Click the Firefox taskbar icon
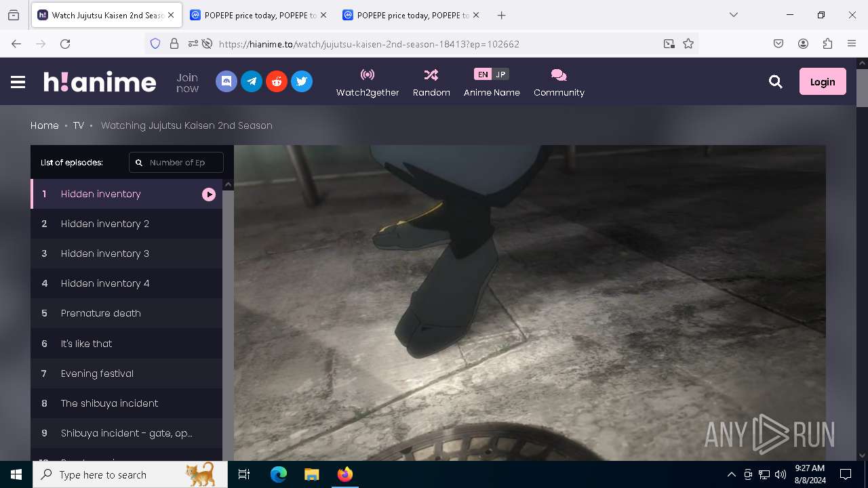The height and width of the screenshot is (488, 868). tap(344, 474)
